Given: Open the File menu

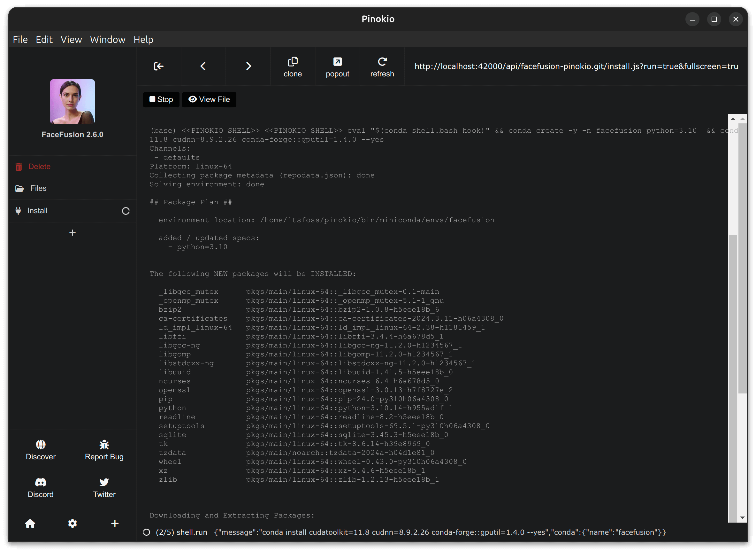Looking at the screenshot, I should pos(20,39).
